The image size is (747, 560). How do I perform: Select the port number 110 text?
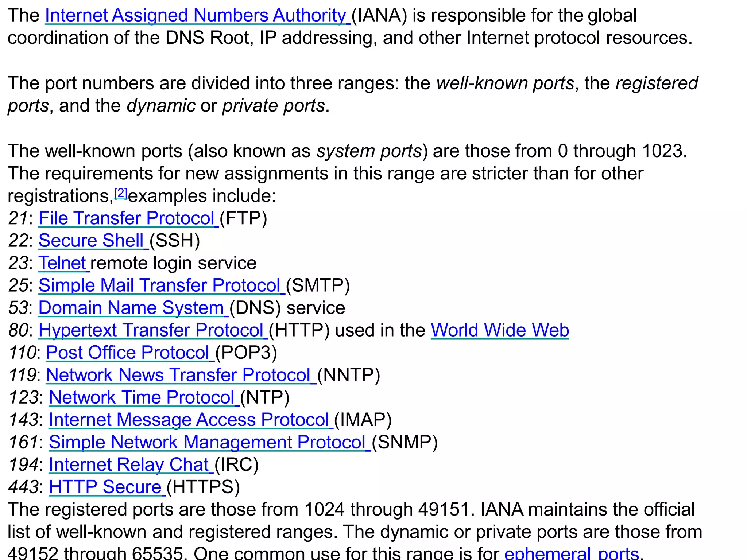click(22, 353)
